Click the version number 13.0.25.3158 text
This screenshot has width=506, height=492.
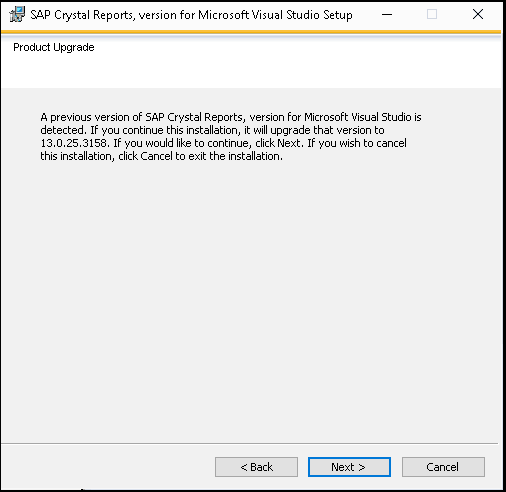74,143
